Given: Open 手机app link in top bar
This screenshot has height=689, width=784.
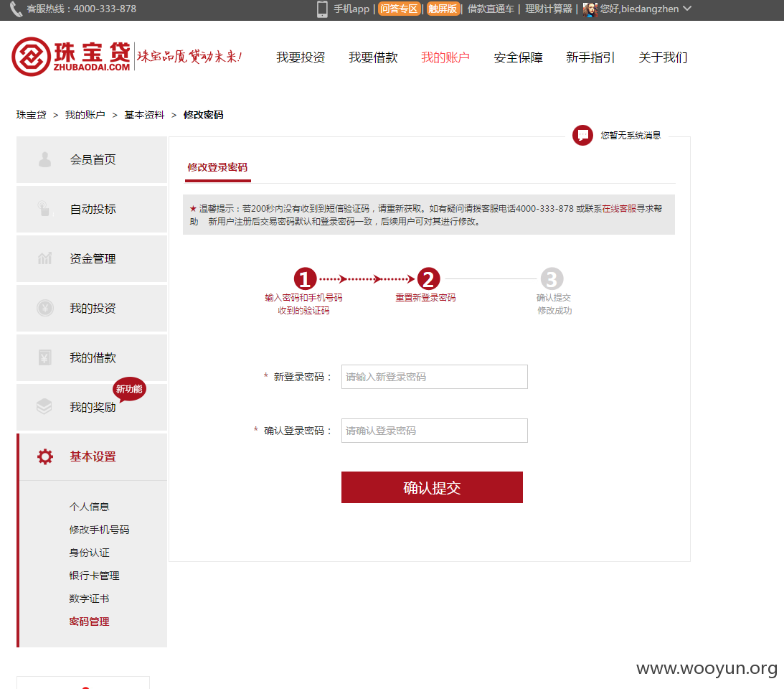Looking at the screenshot, I should pos(351,9).
